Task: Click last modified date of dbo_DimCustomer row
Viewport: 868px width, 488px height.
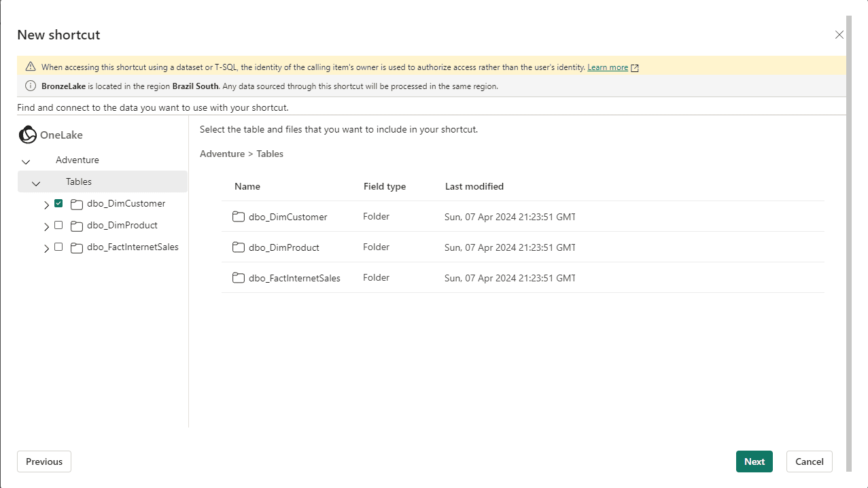Action: coord(510,217)
